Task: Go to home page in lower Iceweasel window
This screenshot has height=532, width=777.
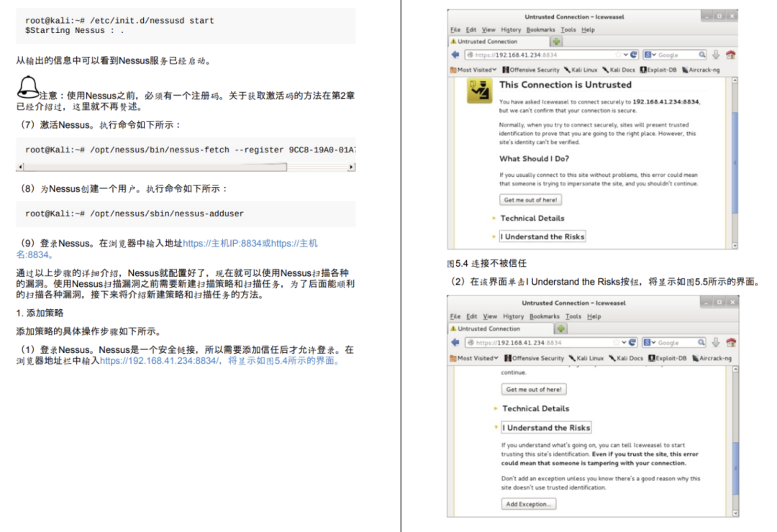Action: pos(731,342)
